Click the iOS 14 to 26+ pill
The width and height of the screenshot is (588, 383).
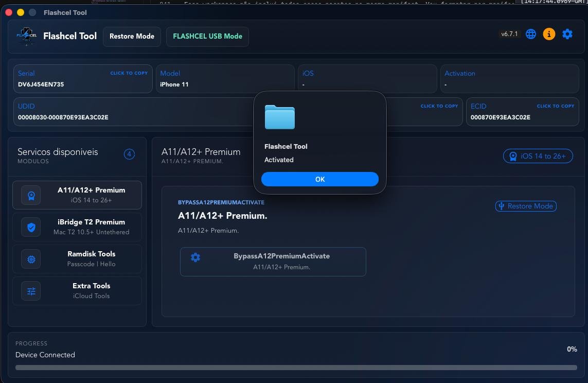538,156
